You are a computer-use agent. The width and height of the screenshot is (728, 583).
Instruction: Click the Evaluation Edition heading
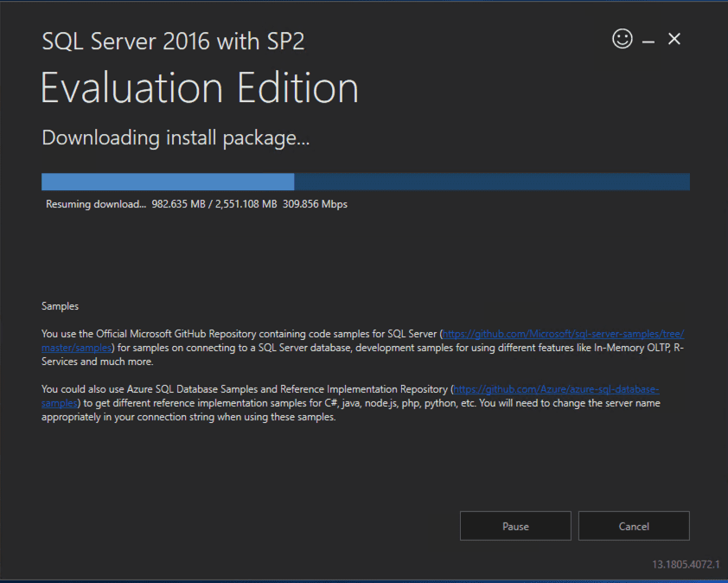[x=199, y=87]
